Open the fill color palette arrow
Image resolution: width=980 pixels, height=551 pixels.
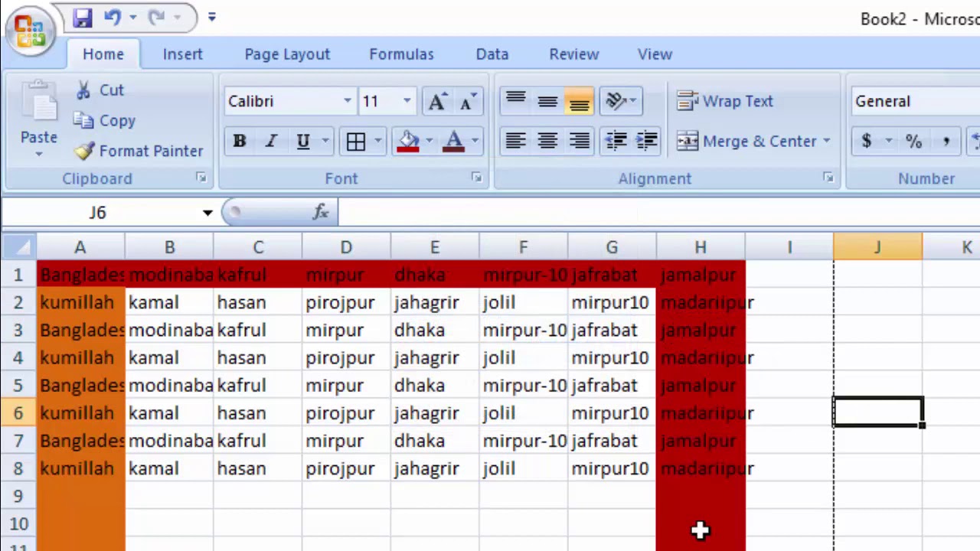[430, 142]
